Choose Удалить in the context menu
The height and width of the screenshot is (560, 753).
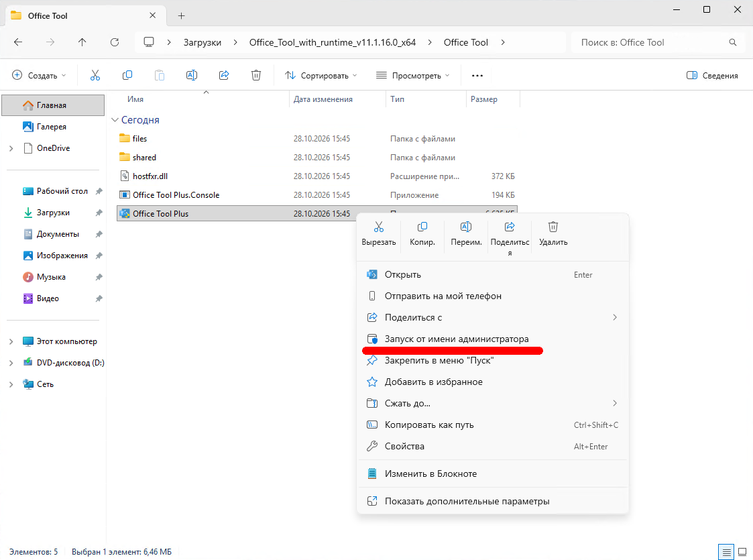(x=553, y=234)
